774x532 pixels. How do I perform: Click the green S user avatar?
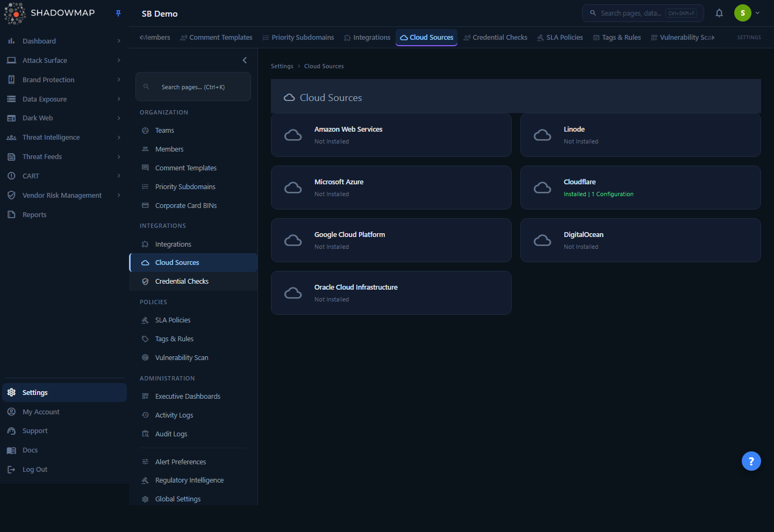pos(743,13)
